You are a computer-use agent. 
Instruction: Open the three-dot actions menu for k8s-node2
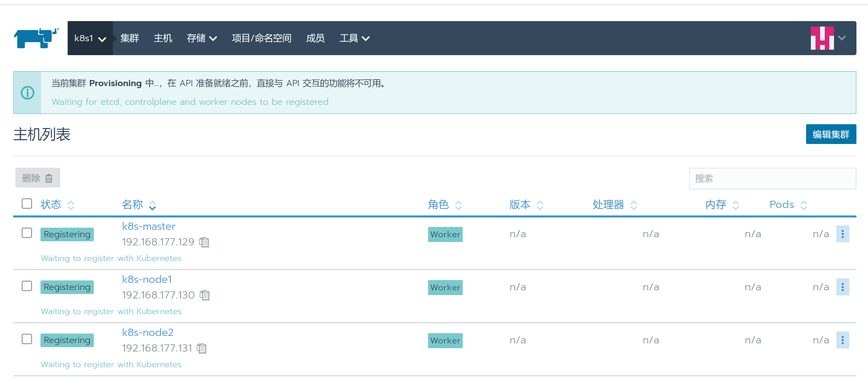click(x=842, y=340)
